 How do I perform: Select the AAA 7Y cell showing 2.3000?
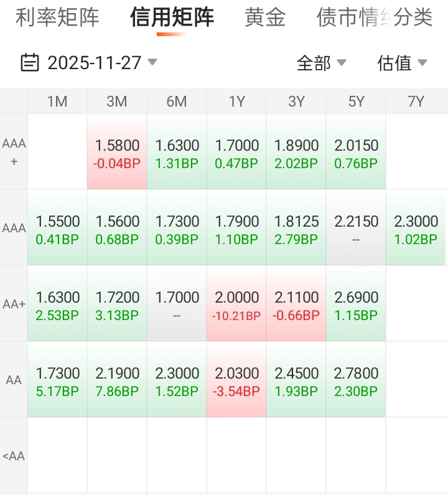416,228
